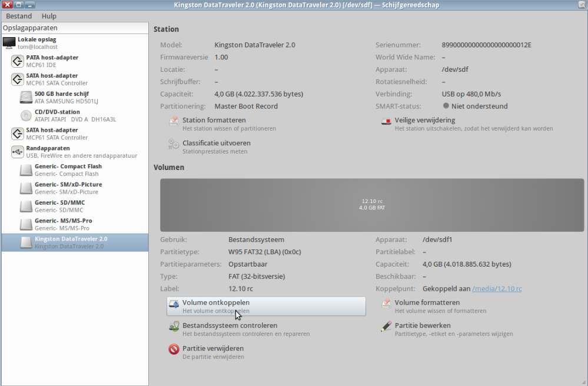This screenshot has width=588, height=386.
Task: Click the second SATA host-adapter icon above Randapparaten
Action: pyautogui.click(x=17, y=134)
